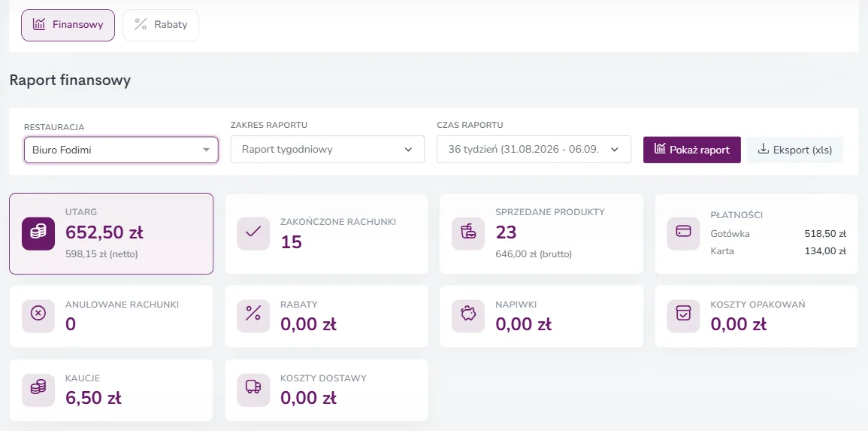Switch to the Finansowy tab

[68, 25]
